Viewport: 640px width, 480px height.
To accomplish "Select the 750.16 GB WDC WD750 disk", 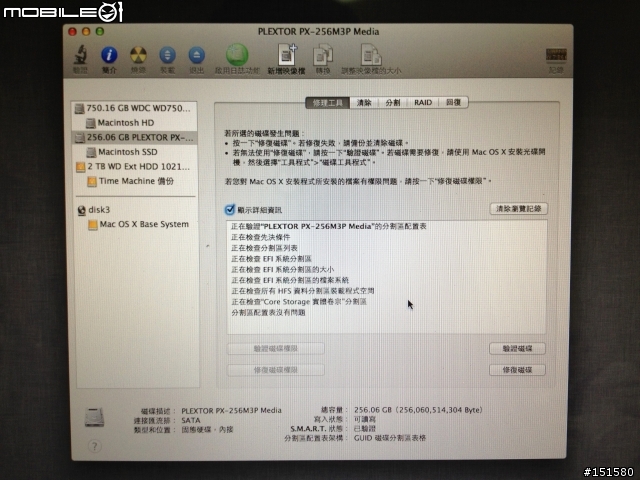I will pos(134,108).
